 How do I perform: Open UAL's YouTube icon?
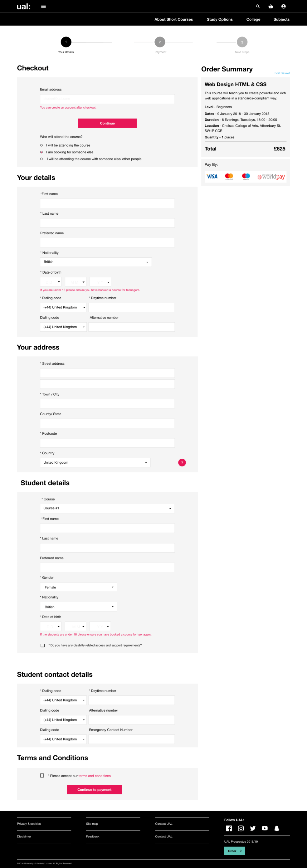tap(265, 828)
